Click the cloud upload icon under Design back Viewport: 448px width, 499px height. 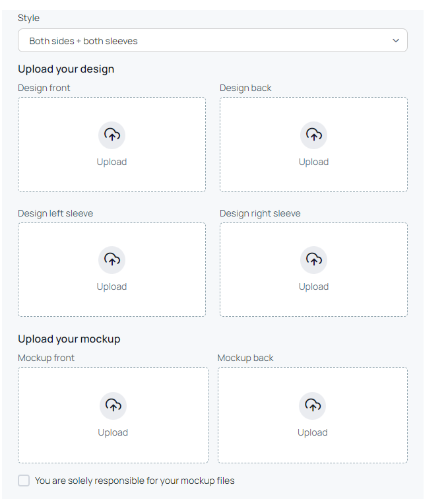(313, 135)
